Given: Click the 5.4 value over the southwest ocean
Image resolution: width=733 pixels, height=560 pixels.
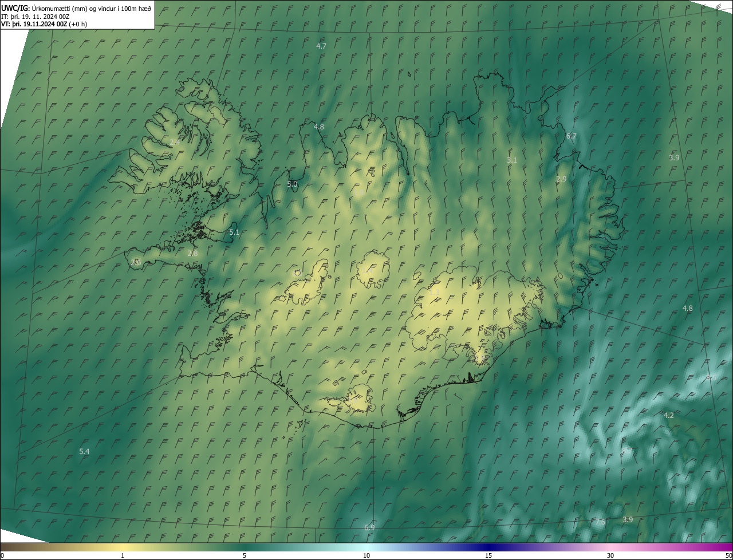Looking at the screenshot, I should (x=84, y=452).
